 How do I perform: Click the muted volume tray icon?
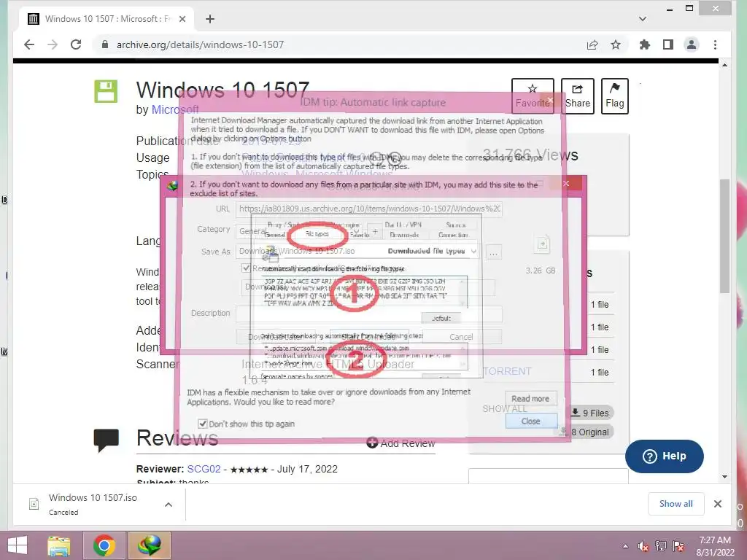pos(643,546)
